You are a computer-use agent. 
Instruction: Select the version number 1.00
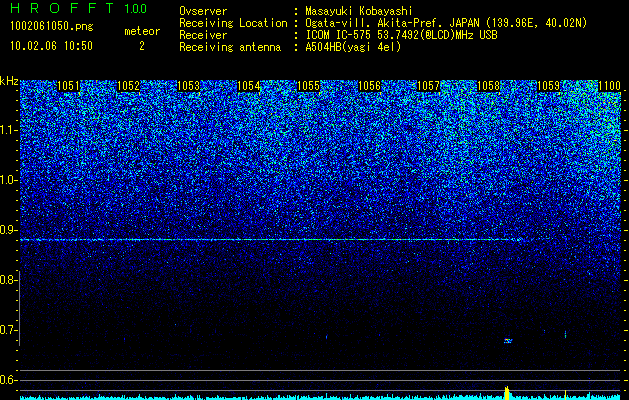(136, 8)
